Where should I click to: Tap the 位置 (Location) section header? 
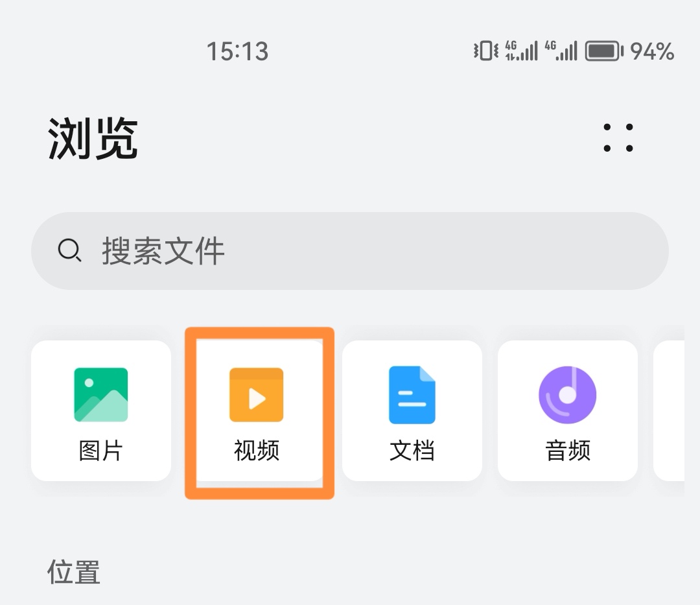point(73,573)
